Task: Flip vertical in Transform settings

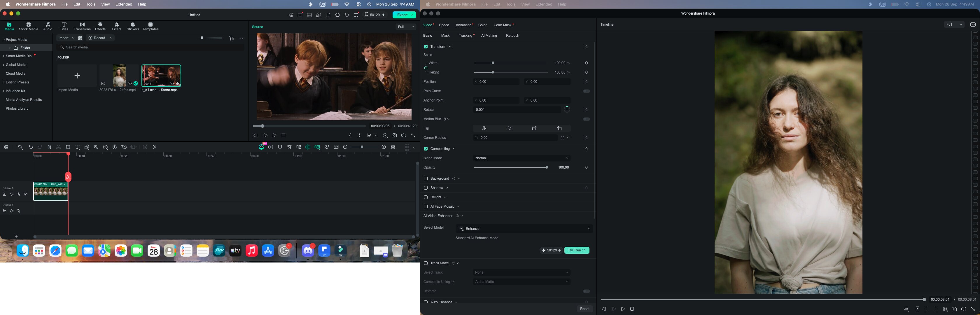Action: tap(510, 129)
